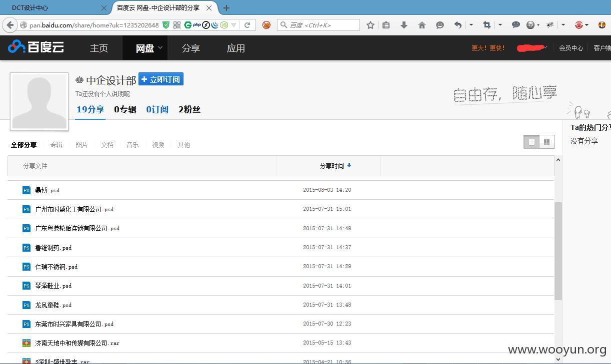Click the address bar URL field
Viewport: 611px width, 364px height.
click(x=94, y=25)
